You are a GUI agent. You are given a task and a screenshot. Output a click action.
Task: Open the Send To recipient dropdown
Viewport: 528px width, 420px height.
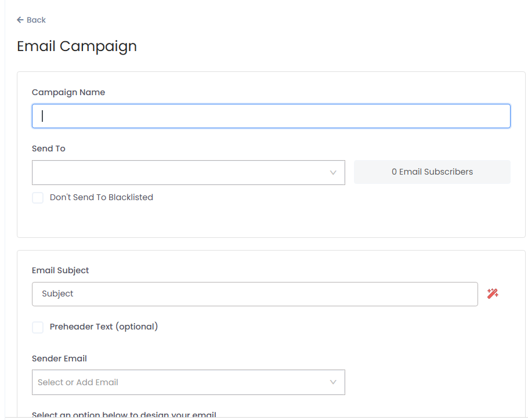pyautogui.click(x=189, y=172)
